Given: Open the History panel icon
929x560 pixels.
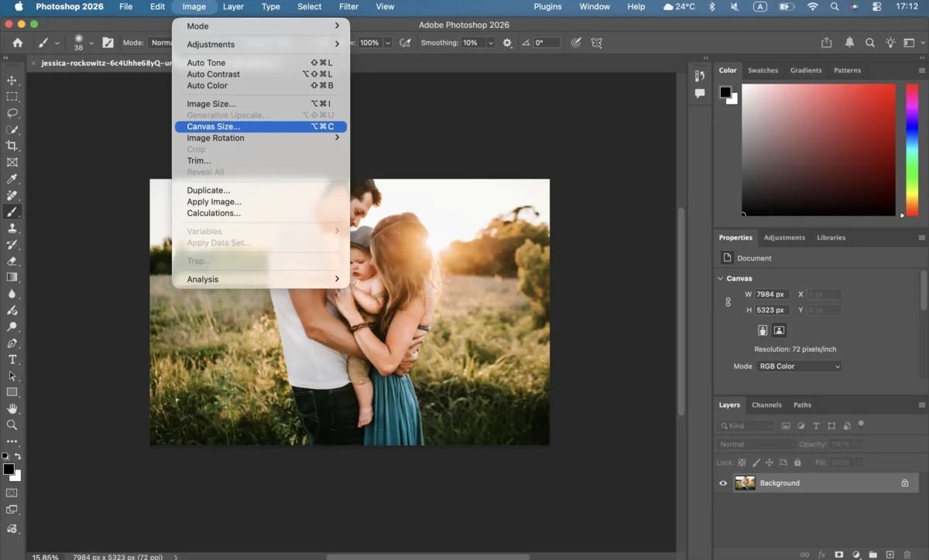Looking at the screenshot, I should 700,76.
